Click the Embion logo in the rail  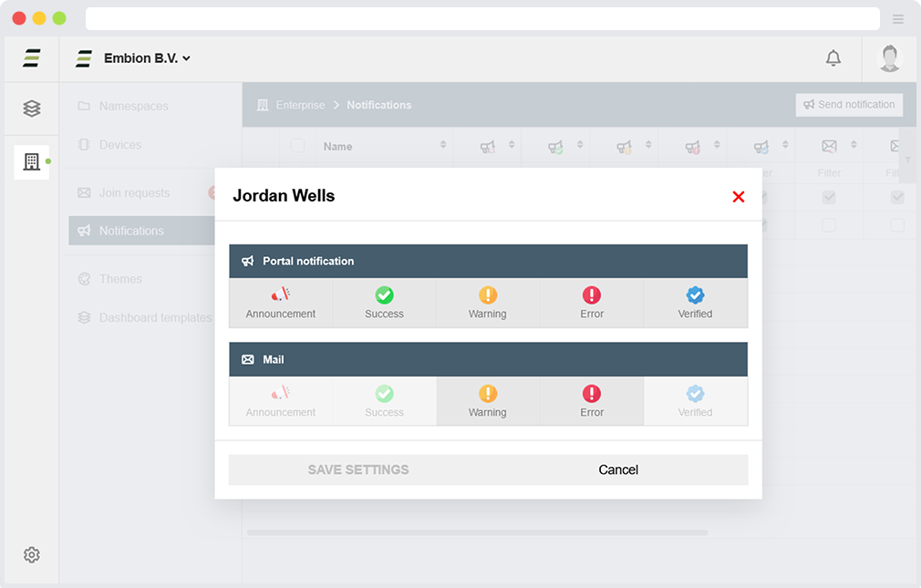tap(32, 58)
